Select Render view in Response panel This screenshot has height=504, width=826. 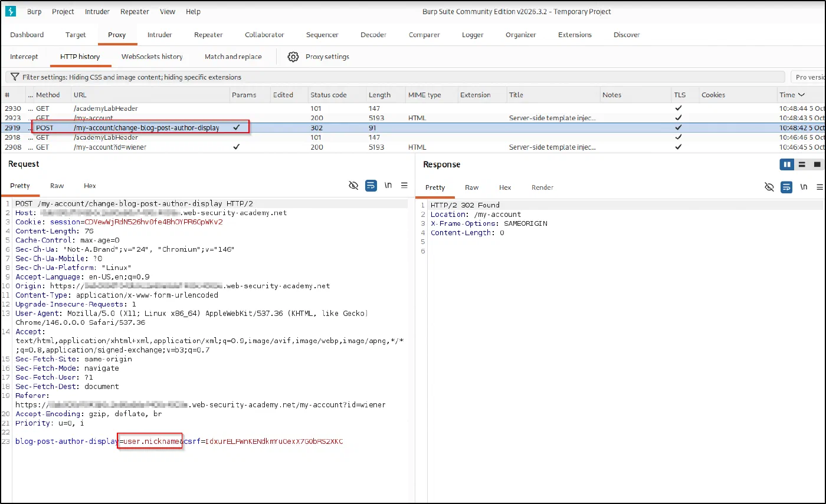pos(542,187)
